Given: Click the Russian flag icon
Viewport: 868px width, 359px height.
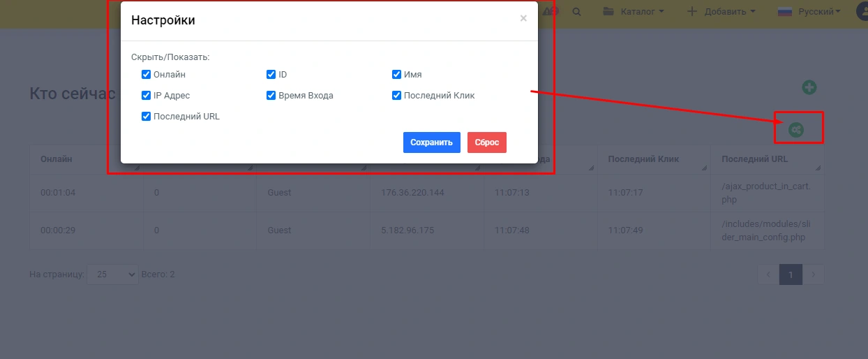Looking at the screenshot, I should tap(784, 12).
